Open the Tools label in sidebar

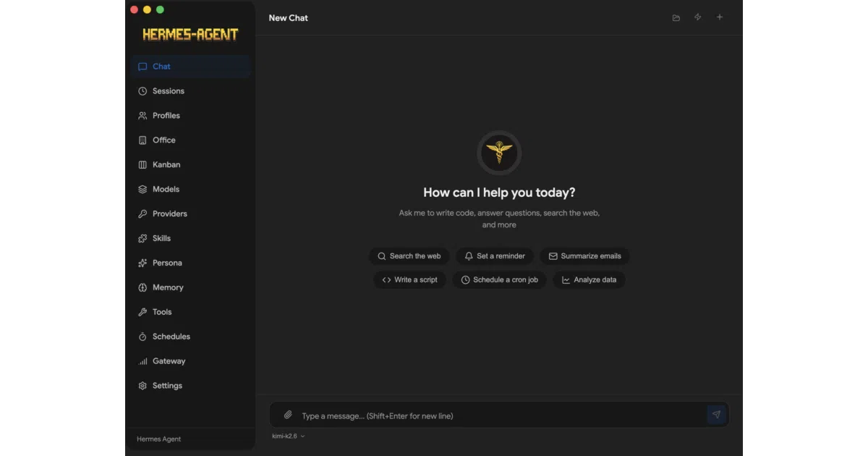[x=162, y=313]
